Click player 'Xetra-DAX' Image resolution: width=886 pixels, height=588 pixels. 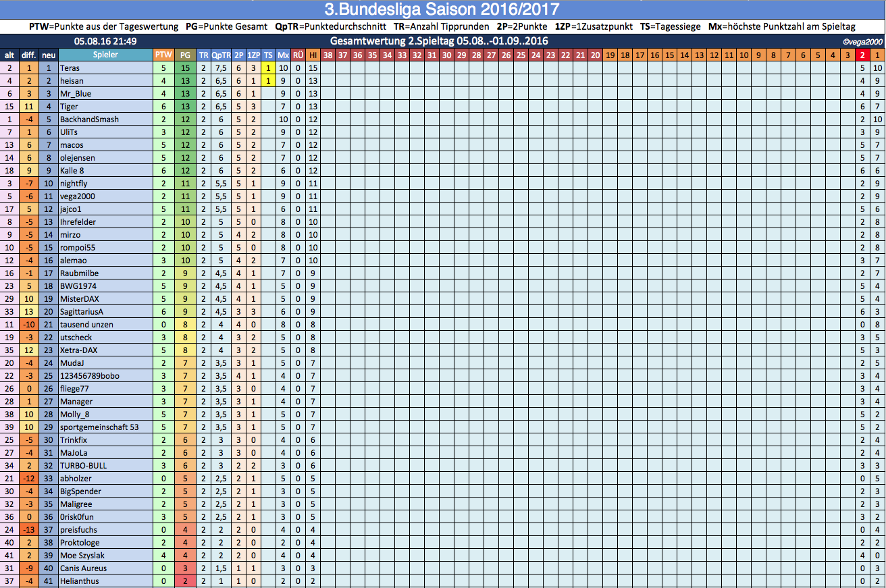tap(105, 350)
